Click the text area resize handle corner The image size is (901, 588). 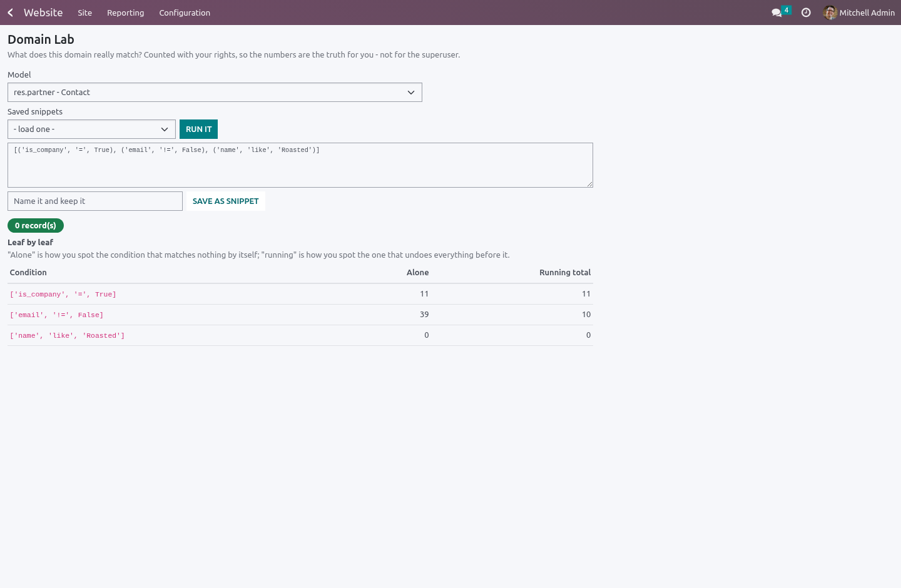tap(589, 184)
